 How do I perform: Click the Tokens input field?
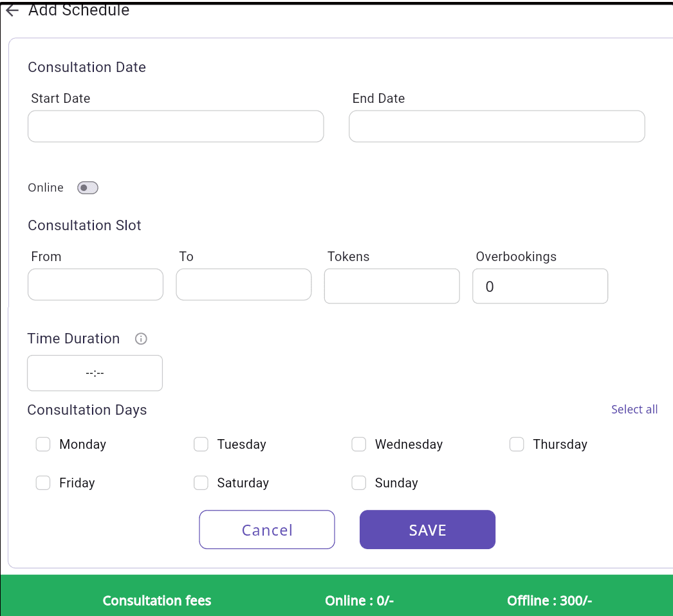pyautogui.click(x=392, y=286)
